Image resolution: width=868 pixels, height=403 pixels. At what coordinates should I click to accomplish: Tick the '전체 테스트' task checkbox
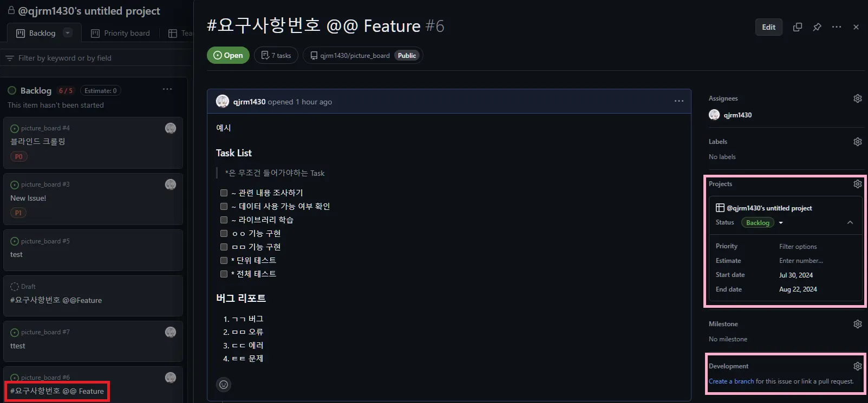(224, 274)
